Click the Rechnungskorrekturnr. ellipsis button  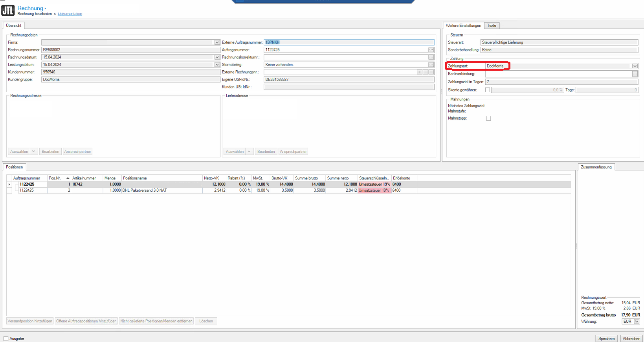point(431,57)
